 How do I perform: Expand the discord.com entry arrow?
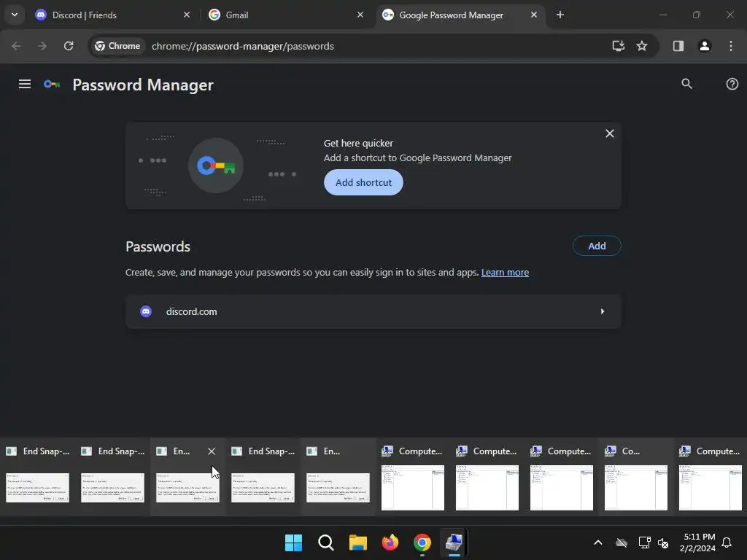(x=602, y=311)
